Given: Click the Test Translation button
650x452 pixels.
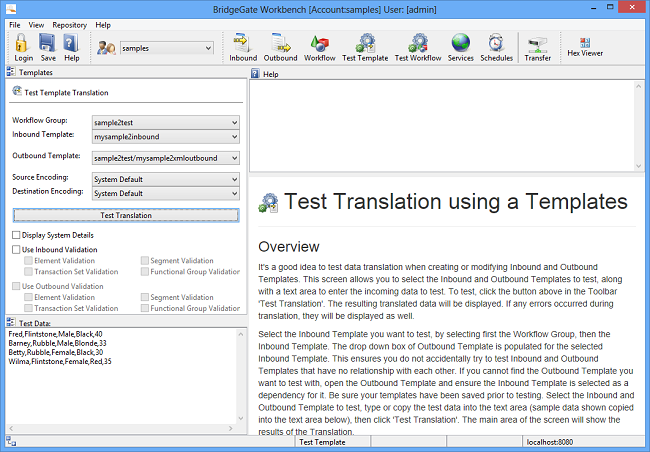Looking at the screenshot, I should click(x=126, y=215).
